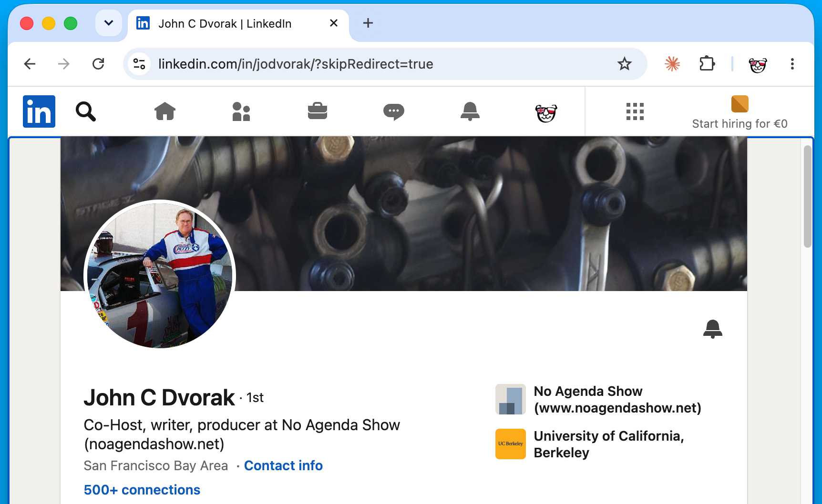The height and width of the screenshot is (504, 822).
Task: Toggle profile notification bell for John Dvorak
Action: [x=713, y=329]
